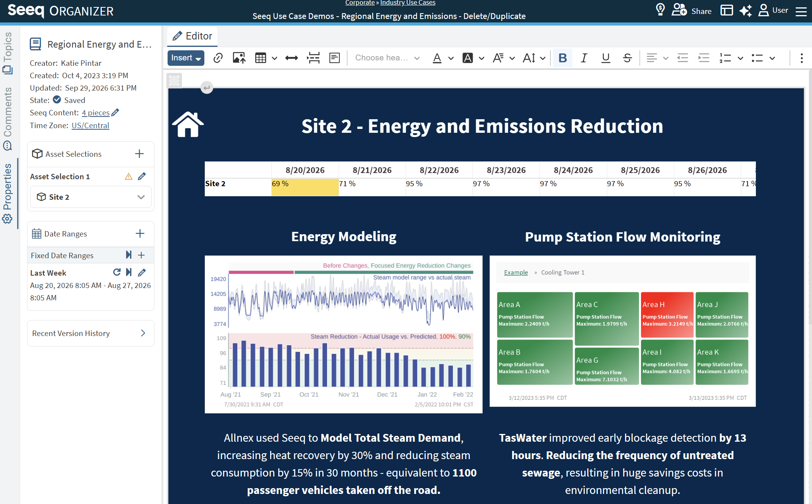Open the three-dot more toolbar options
The width and height of the screenshot is (812, 504).
(802, 58)
